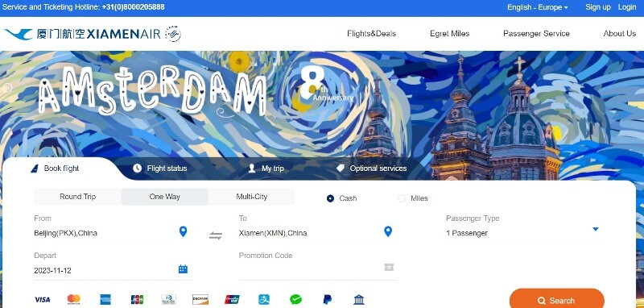Click the Sign up link
The width and height of the screenshot is (644, 308).
(x=598, y=7)
